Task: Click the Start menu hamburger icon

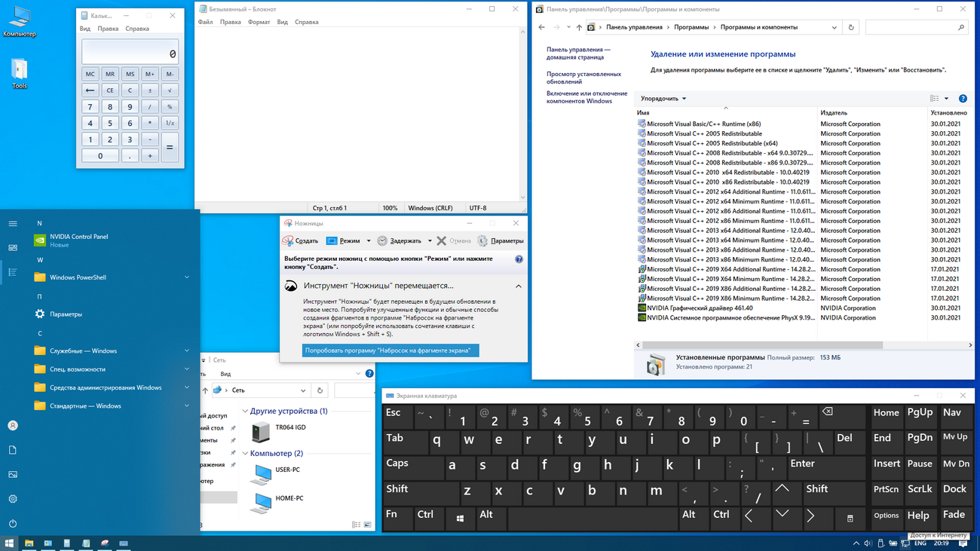Action: [13, 223]
